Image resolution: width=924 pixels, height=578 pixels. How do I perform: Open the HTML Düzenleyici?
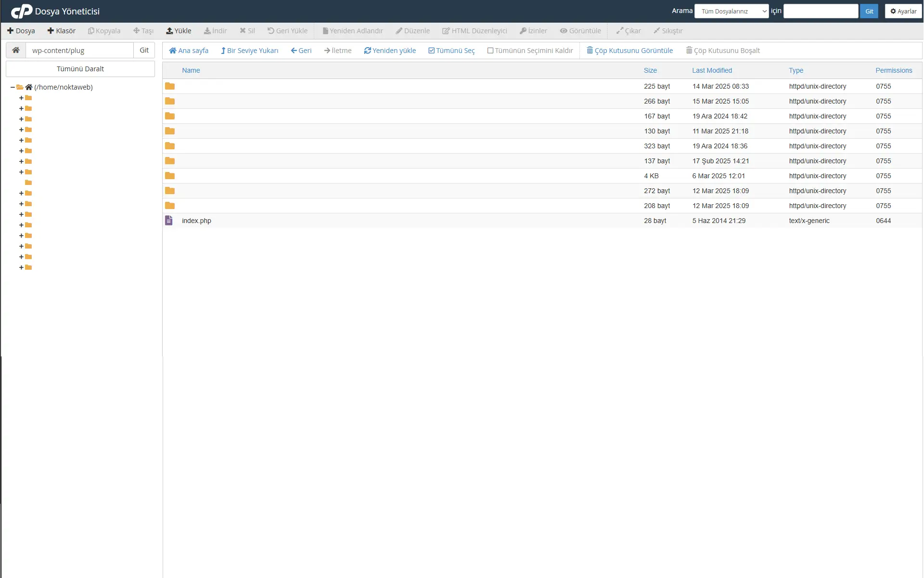(x=475, y=30)
